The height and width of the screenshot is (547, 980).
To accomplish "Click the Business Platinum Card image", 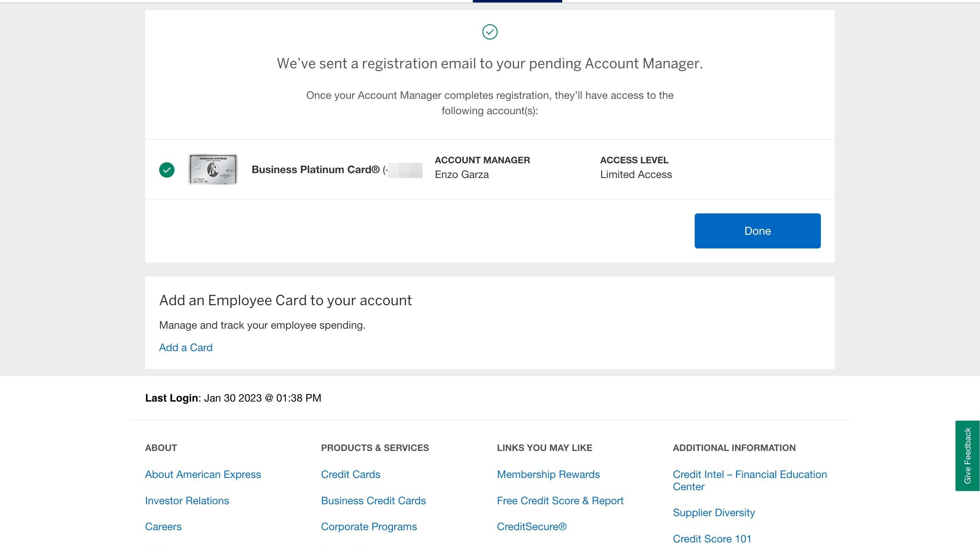I will pos(212,170).
